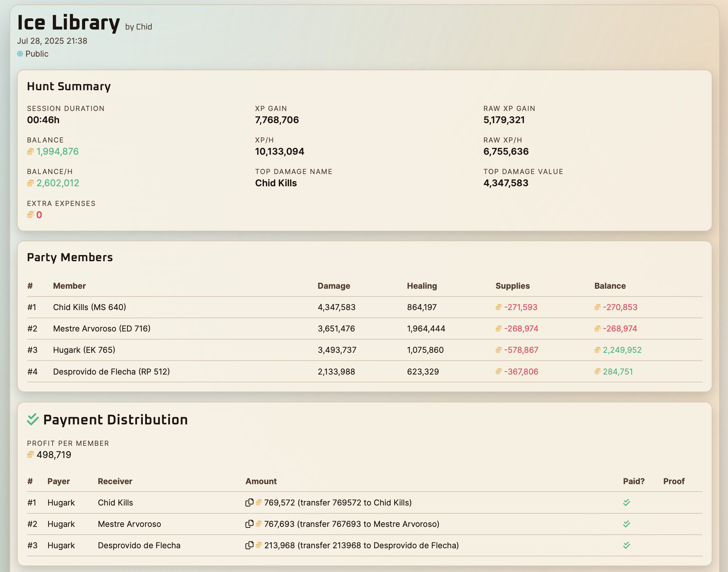Open Chid Kills (MS 640) member row
728x572 pixels.
(x=90, y=307)
